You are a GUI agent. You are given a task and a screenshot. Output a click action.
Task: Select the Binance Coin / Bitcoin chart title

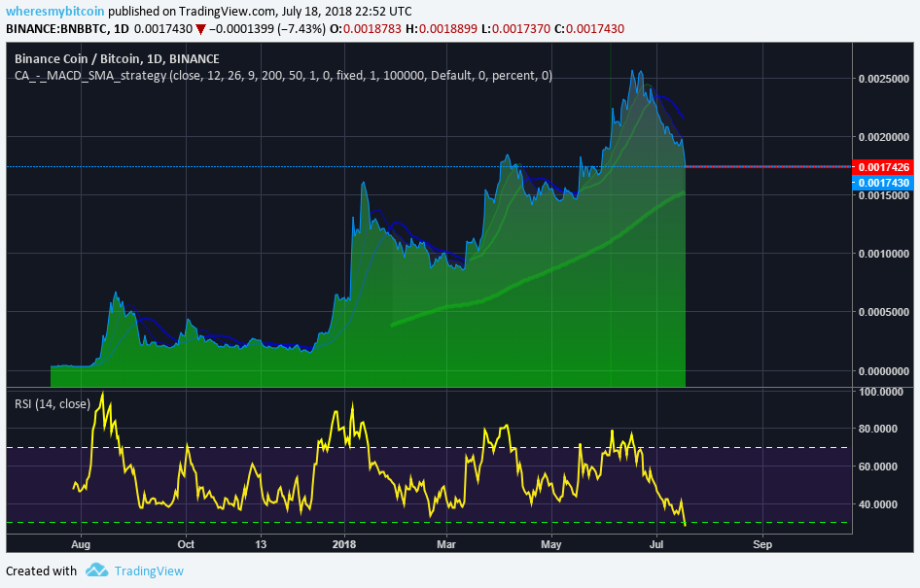pos(117,58)
